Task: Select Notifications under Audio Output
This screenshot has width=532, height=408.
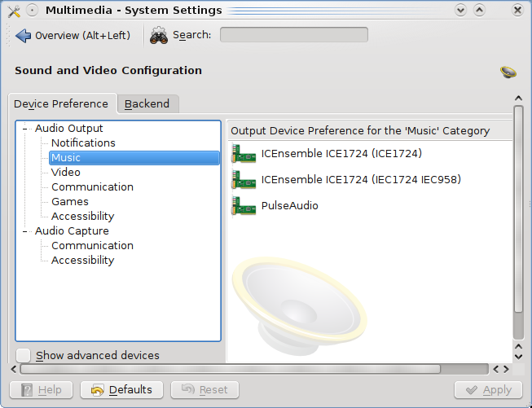Action: (x=83, y=143)
